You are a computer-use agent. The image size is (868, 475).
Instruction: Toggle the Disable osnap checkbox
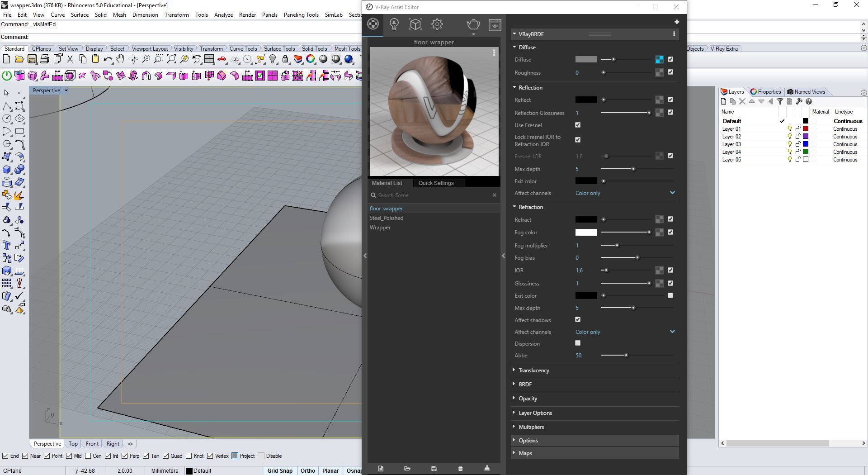(261, 456)
